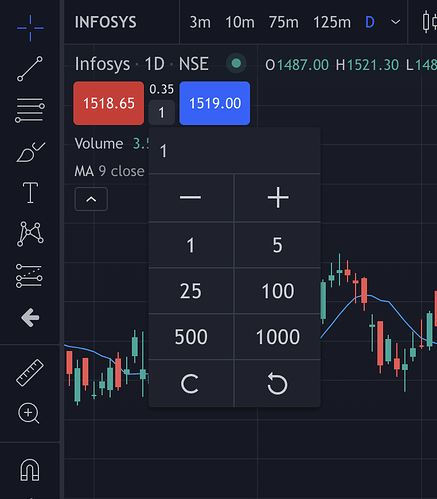Select the brush drawing tool
The width and height of the screenshot is (437, 499).
tap(31, 152)
